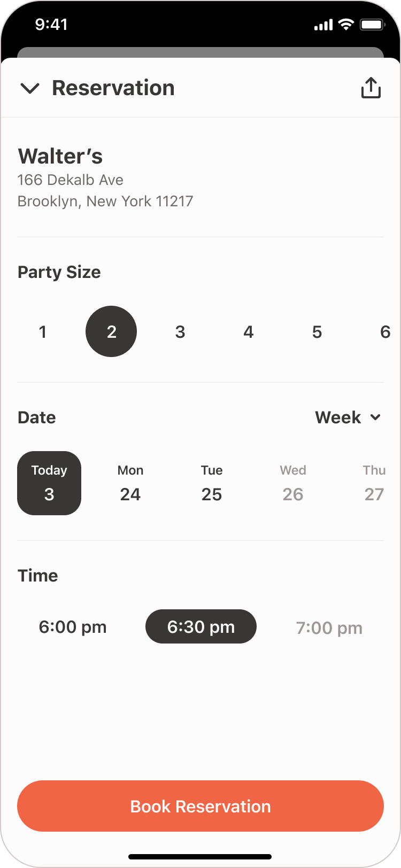Open the Week dropdown

point(348,417)
